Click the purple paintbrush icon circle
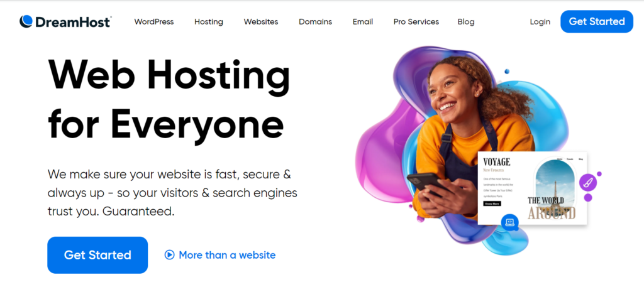644x287 pixels. click(588, 182)
